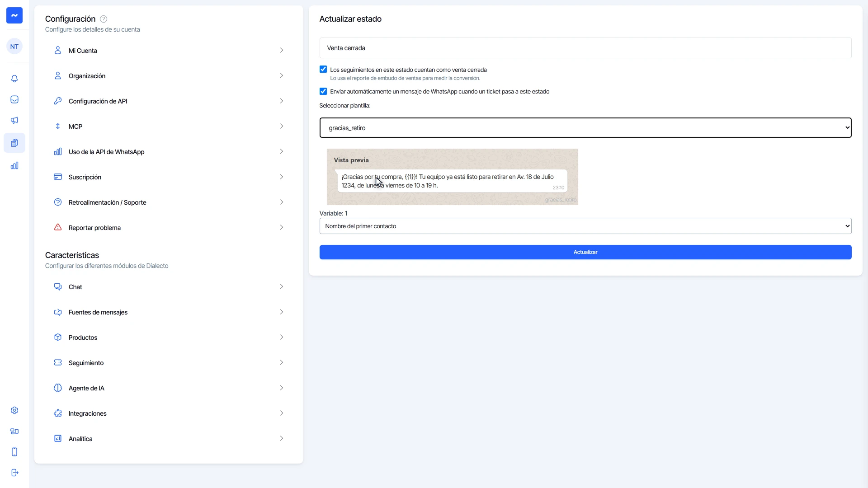This screenshot has height=488, width=868.
Task: Click the puzzle icon for Integraciones
Action: (x=58, y=413)
